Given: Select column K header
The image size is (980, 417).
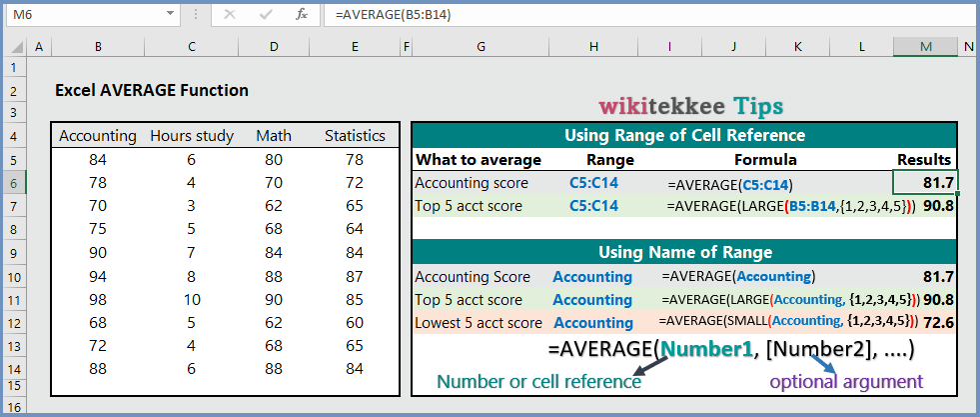Looking at the screenshot, I should [x=798, y=46].
